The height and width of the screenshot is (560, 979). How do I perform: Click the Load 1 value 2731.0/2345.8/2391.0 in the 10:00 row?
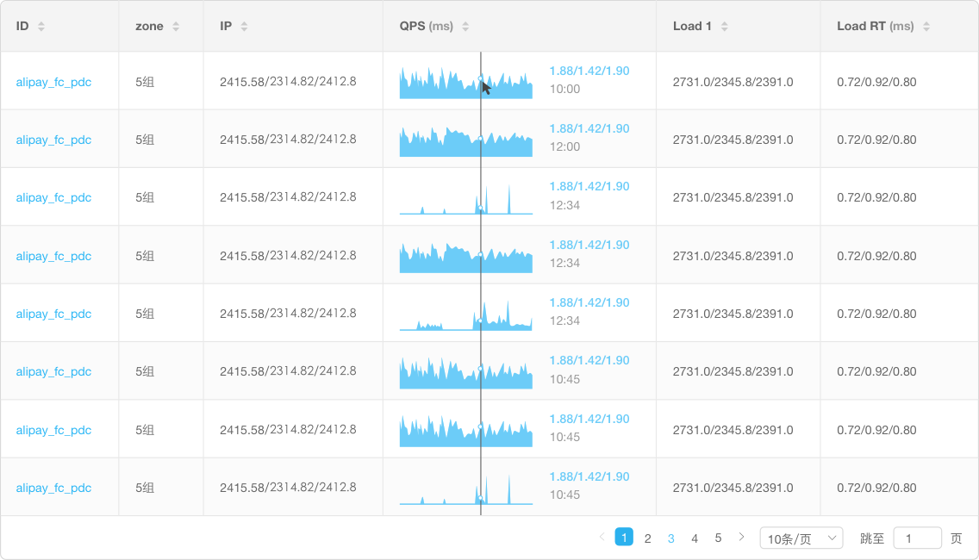tap(733, 82)
